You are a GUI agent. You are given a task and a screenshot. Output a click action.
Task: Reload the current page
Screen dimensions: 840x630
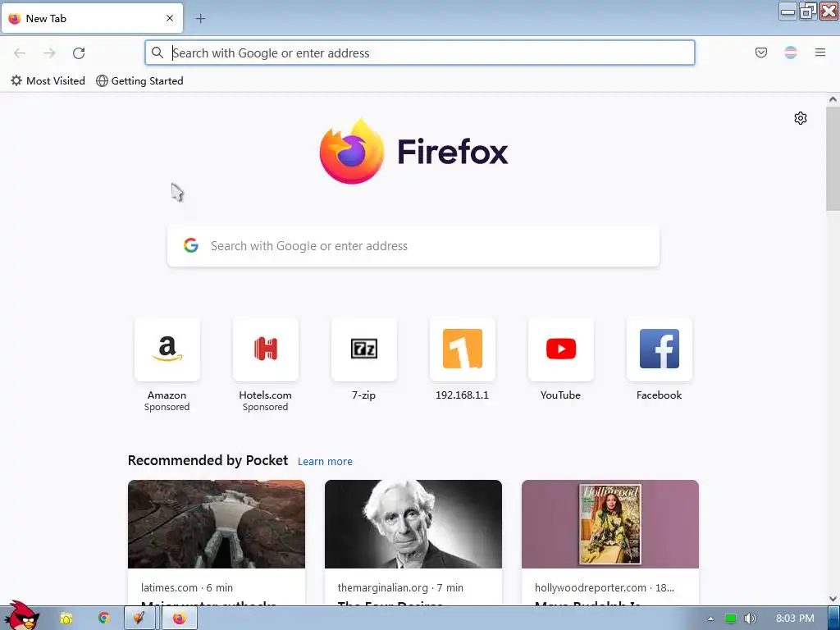click(79, 53)
